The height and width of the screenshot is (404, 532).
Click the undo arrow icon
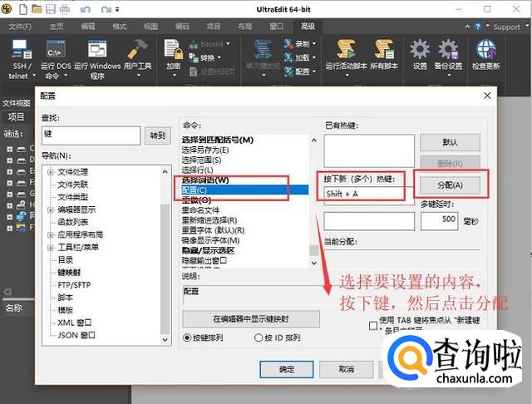pyautogui.click(x=85, y=9)
